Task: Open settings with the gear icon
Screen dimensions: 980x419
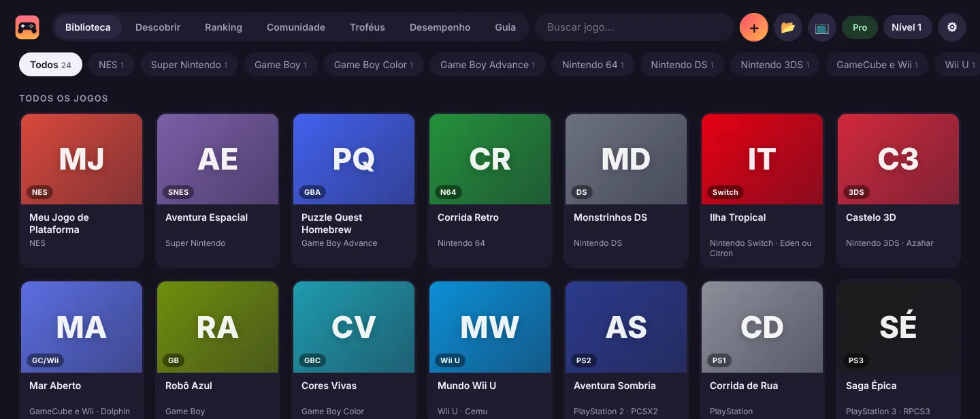Action: tap(952, 27)
